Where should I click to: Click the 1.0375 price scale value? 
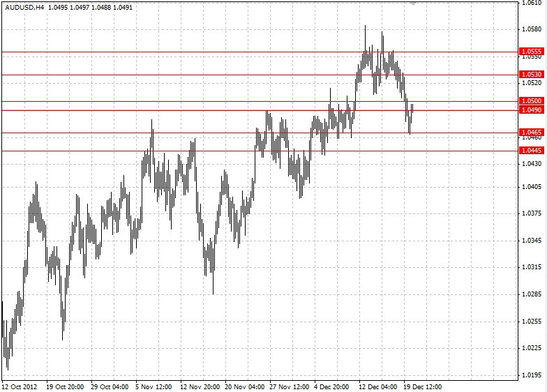coord(532,213)
